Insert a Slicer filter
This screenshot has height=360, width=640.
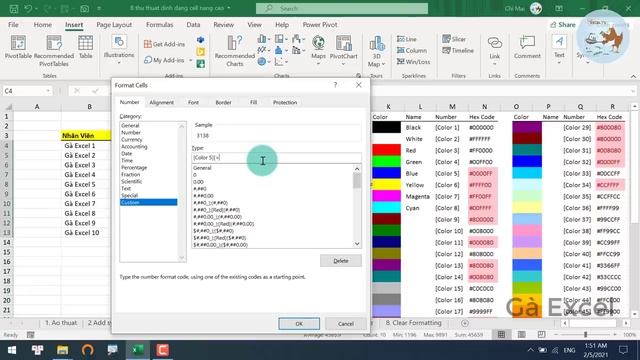(x=454, y=39)
